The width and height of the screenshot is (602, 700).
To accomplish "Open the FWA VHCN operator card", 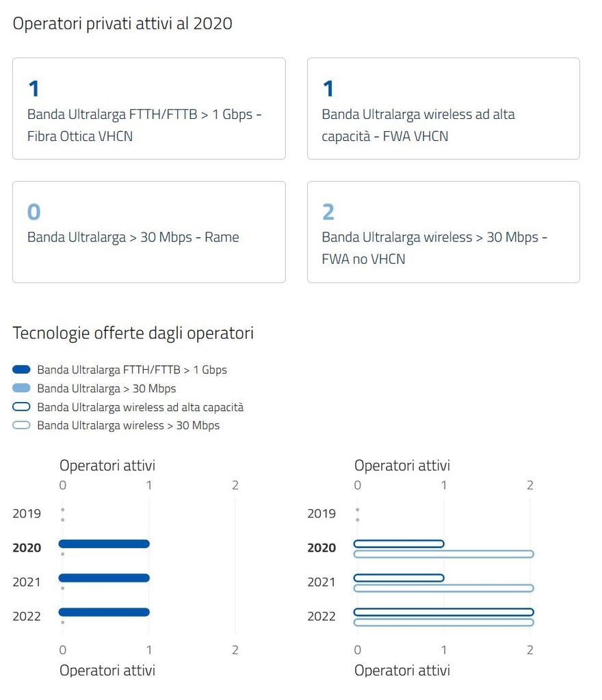I will click(443, 109).
